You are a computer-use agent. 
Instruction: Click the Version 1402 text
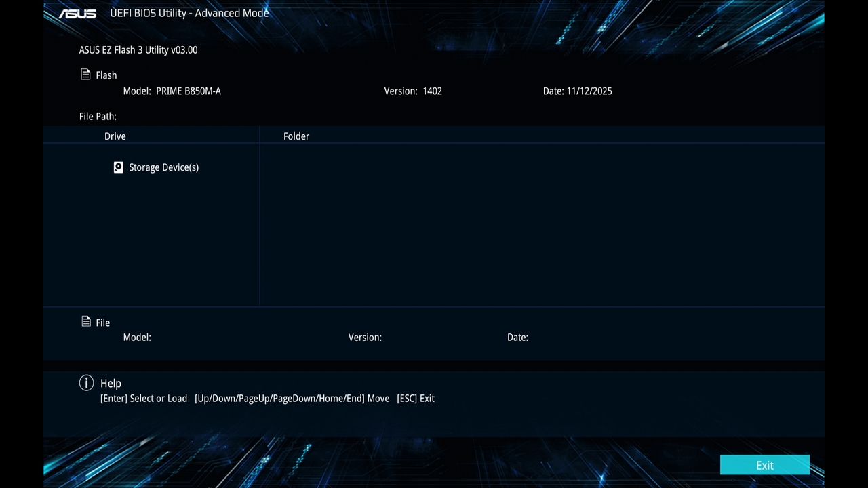(413, 91)
